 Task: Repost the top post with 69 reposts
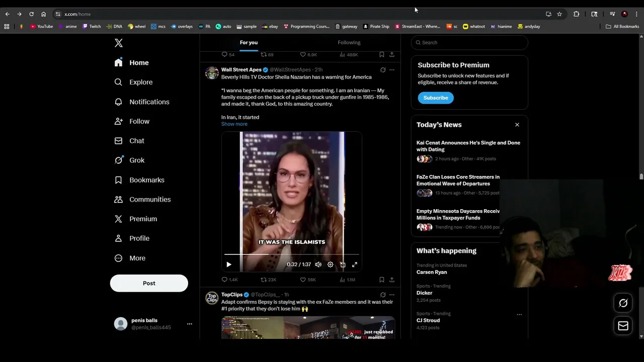tap(267, 54)
